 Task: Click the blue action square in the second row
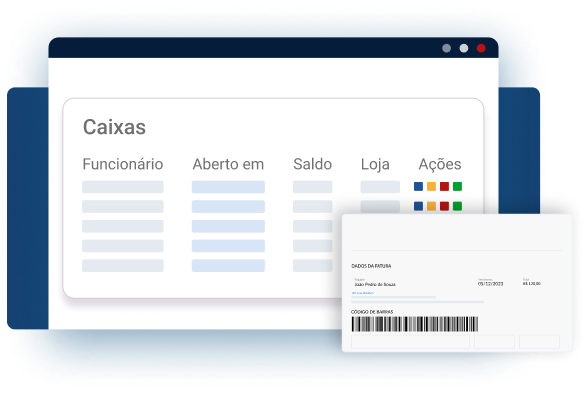(x=418, y=206)
